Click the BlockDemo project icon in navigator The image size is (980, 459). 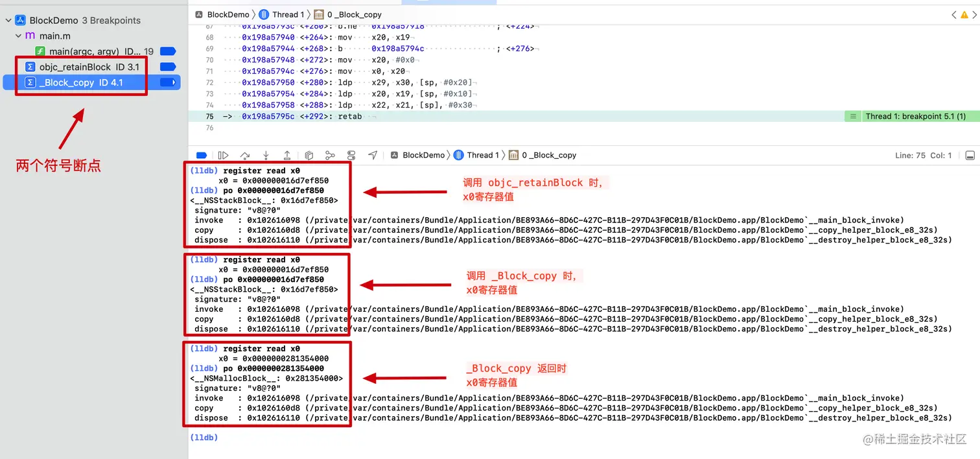coord(20,20)
